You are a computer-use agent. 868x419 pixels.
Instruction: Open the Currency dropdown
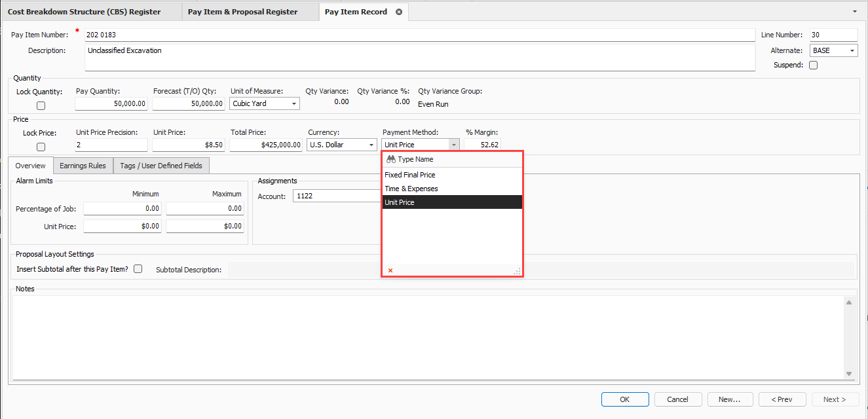click(x=371, y=145)
